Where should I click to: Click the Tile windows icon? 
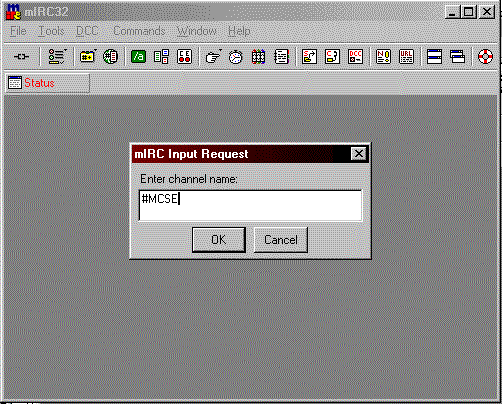pos(434,57)
